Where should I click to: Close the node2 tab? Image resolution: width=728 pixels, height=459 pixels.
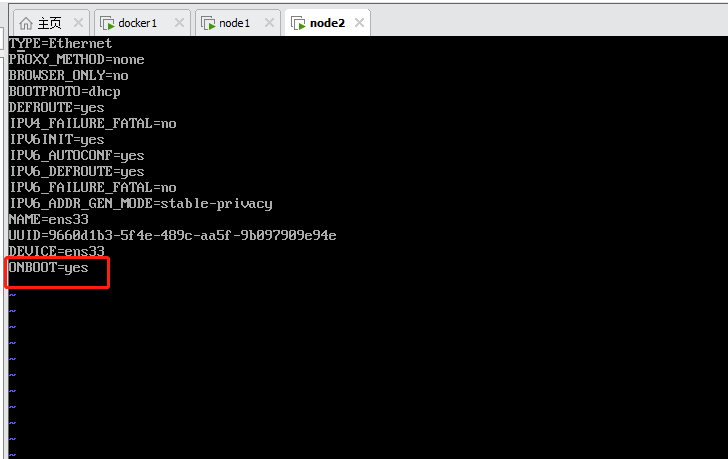[359, 22]
